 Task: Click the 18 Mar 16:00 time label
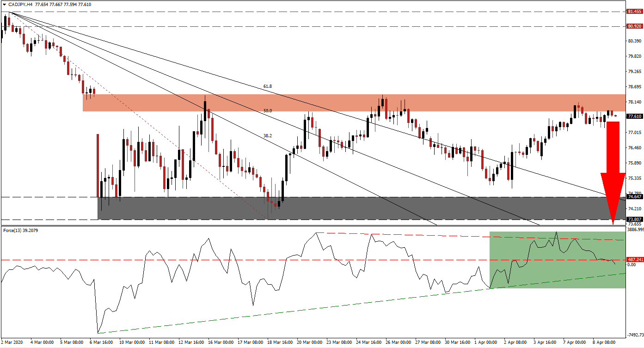(280, 343)
